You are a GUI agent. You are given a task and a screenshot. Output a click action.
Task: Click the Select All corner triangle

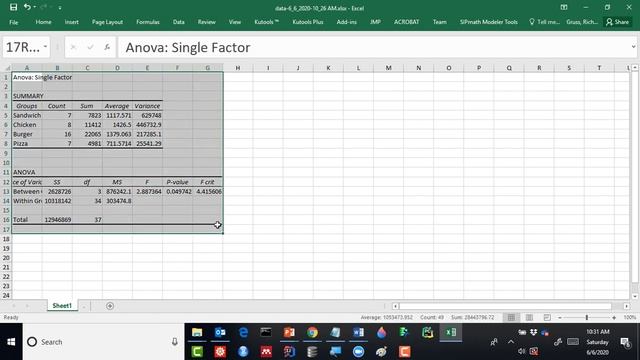pyautogui.click(x=7, y=68)
